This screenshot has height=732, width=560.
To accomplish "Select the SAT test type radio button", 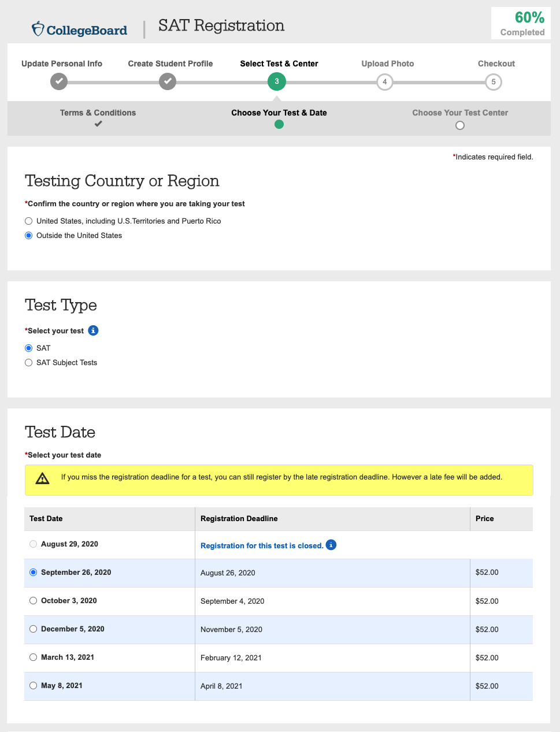I will [29, 348].
